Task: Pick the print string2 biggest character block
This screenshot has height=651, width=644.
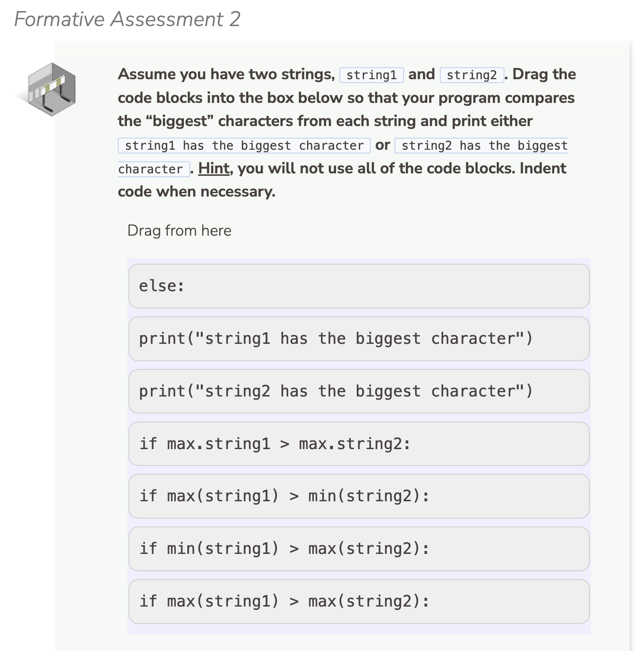Action: tap(359, 391)
